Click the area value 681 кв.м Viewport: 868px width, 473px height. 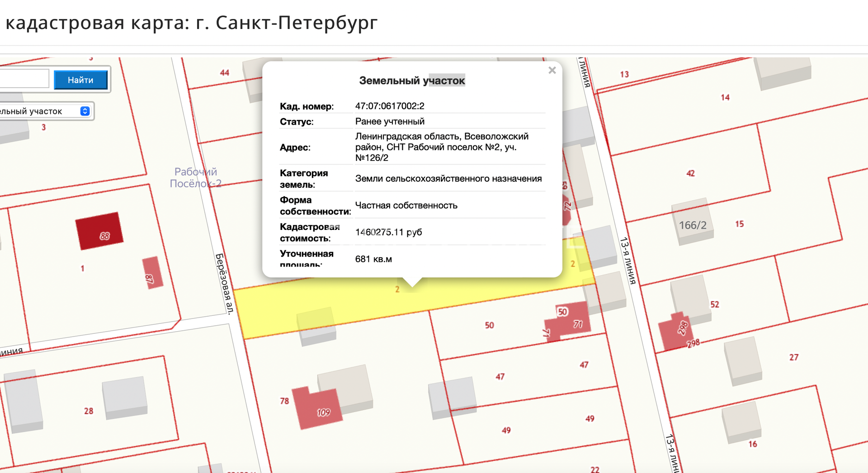pos(373,259)
